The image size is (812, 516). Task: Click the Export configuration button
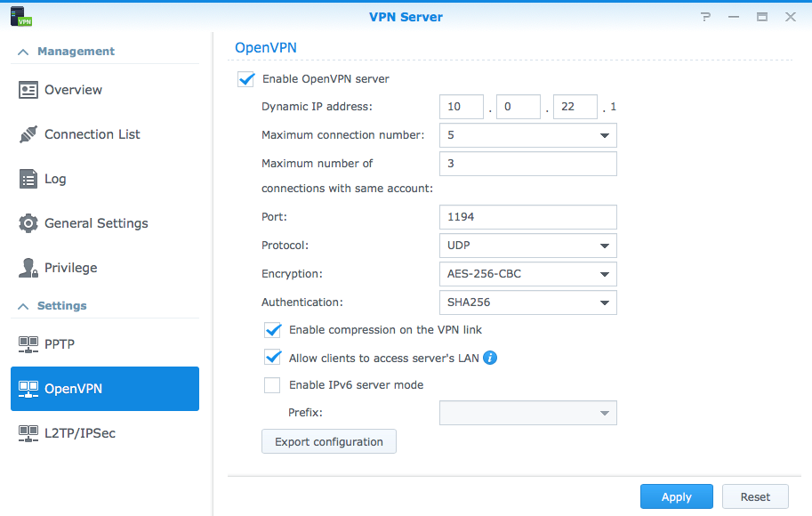[x=328, y=440]
